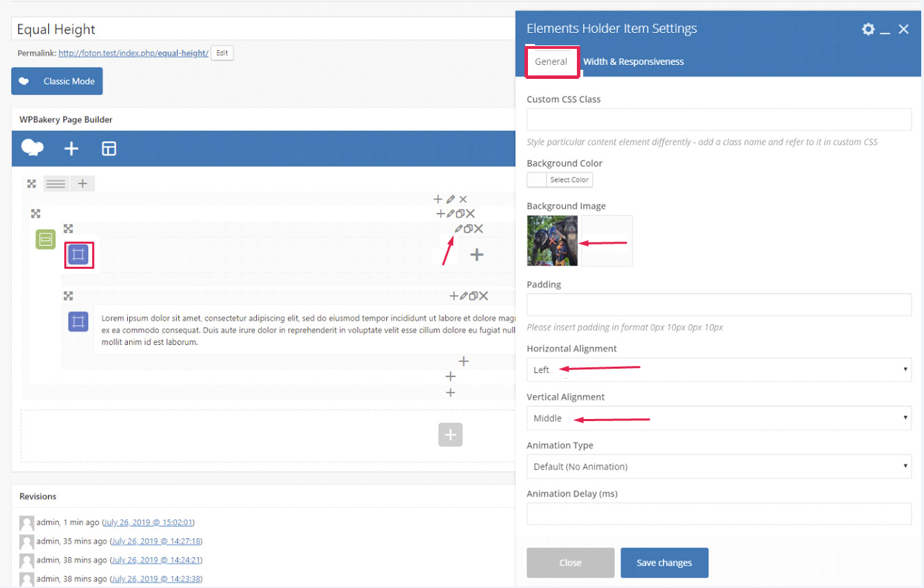924x588 pixels.
Task: Switch to the General tab
Action: coord(551,61)
